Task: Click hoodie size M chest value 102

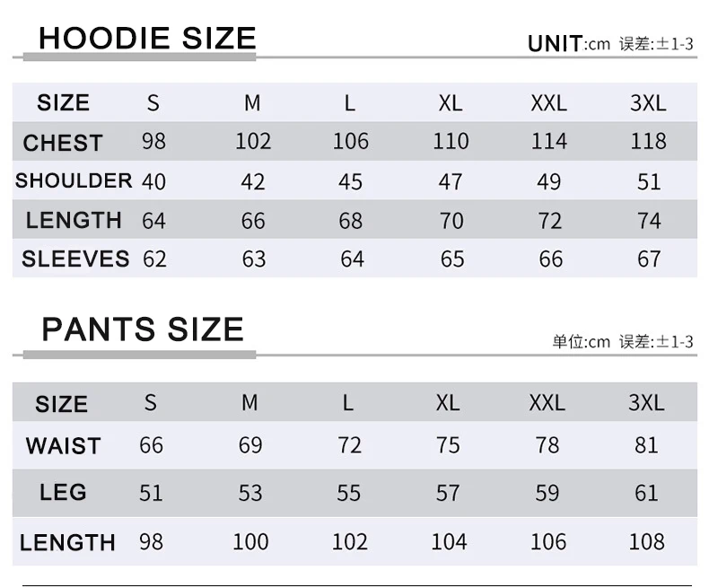Action: click(x=253, y=142)
